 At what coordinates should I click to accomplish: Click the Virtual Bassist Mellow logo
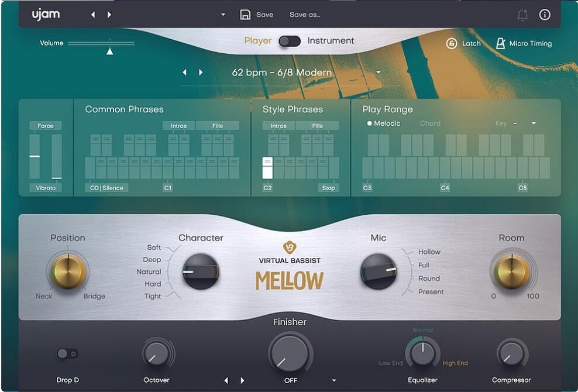[x=290, y=266]
